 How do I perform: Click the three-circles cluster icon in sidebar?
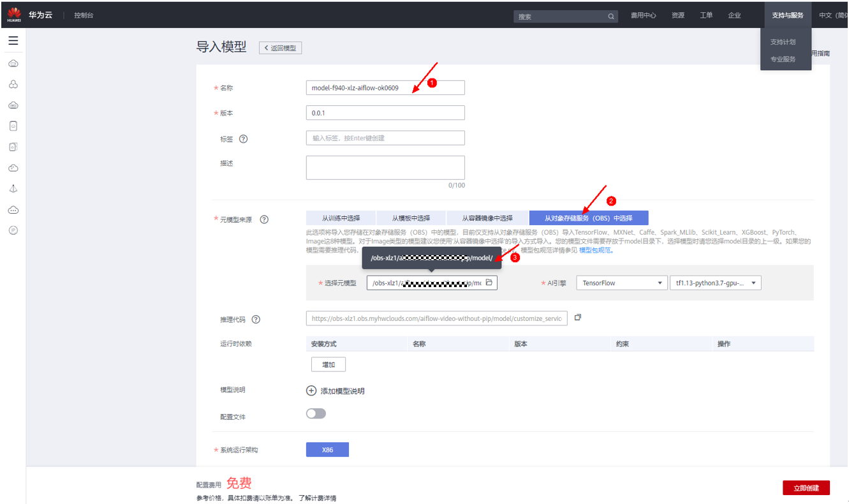13,84
